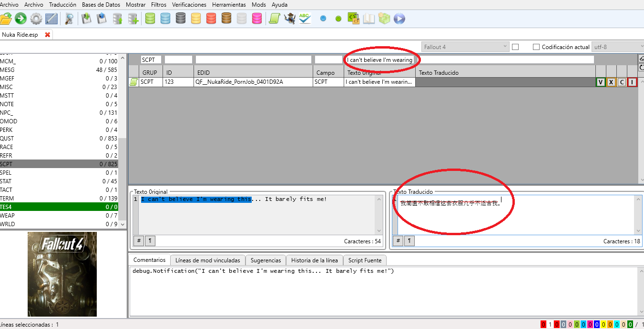Click the refresh icon below the eraser
The height and width of the screenshot is (329, 644).
pyautogui.click(x=641, y=68)
